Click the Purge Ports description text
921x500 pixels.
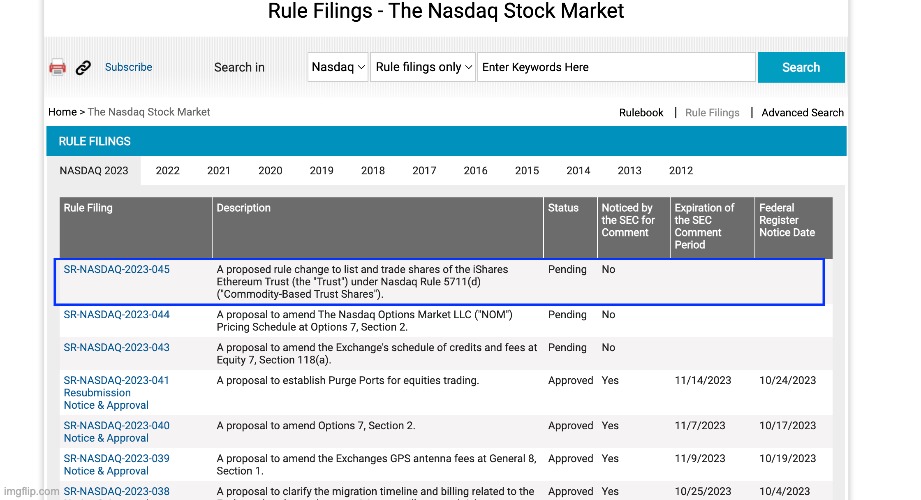[x=348, y=380]
